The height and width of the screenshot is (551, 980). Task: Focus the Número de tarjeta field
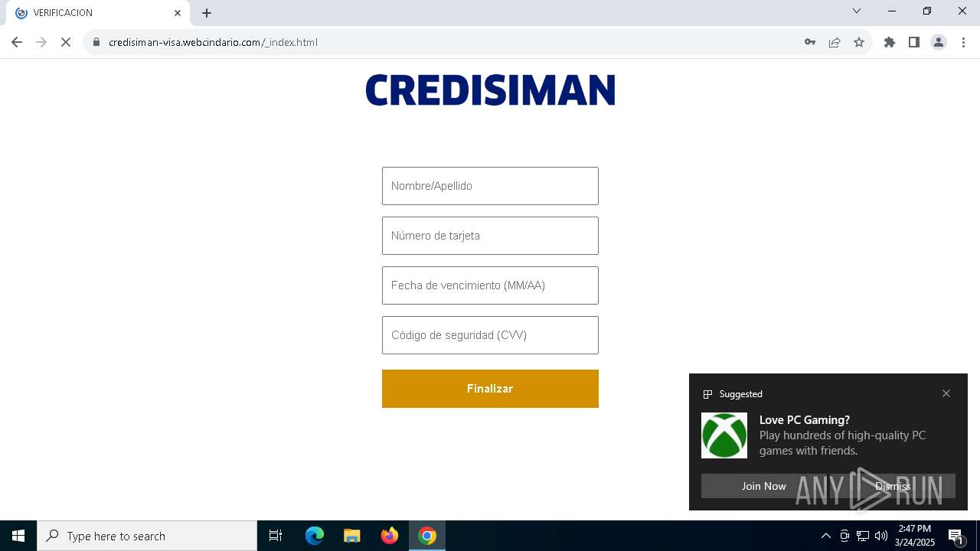coord(490,236)
